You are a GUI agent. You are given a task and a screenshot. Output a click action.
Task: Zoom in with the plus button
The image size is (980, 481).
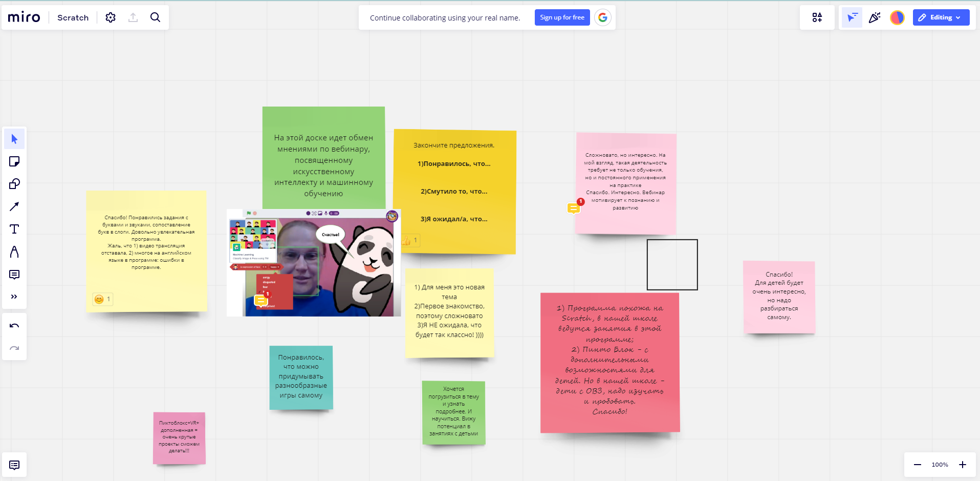tap(963, 465)
